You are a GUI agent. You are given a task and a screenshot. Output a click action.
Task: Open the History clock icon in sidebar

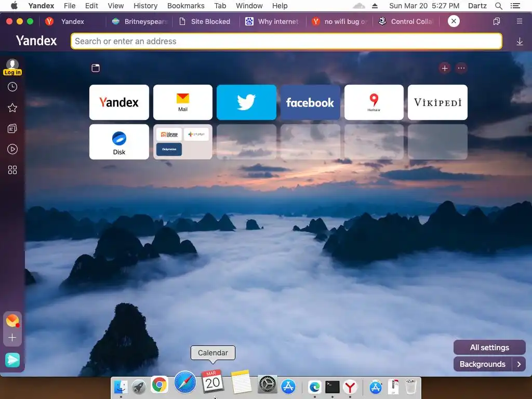12,87
